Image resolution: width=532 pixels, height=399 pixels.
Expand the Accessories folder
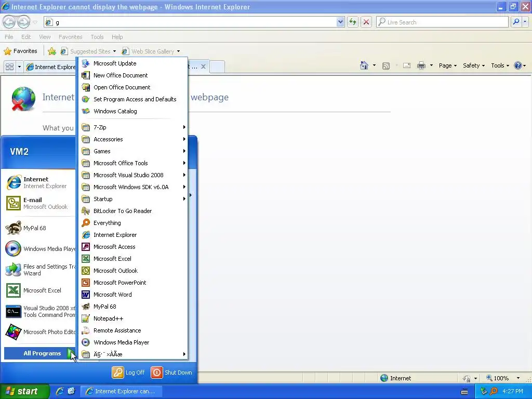[x=133, y=139]
